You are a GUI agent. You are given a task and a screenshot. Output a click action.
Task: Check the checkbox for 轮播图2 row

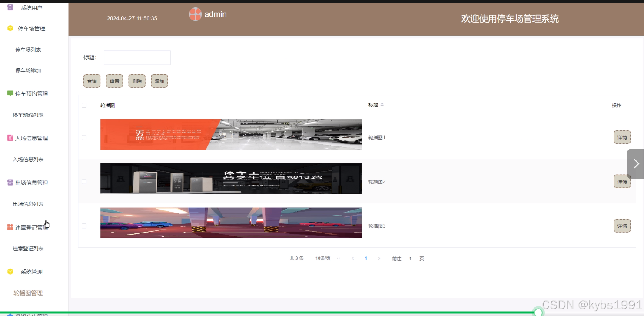coord(84,182)
